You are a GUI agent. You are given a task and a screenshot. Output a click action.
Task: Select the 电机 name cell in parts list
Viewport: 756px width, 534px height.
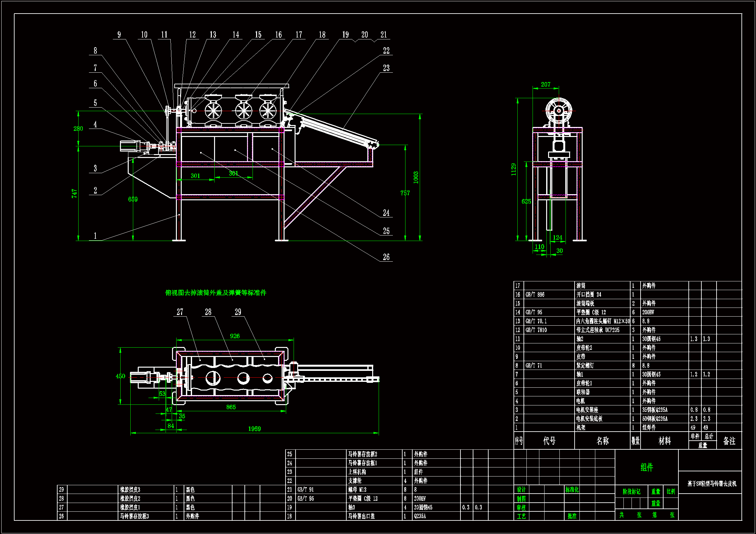coord(580,401)
